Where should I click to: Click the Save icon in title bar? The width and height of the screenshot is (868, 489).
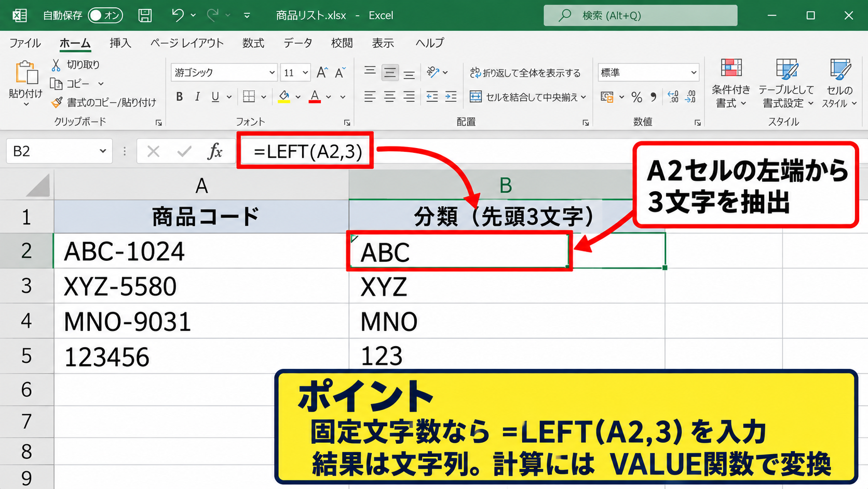coord(145,16)
